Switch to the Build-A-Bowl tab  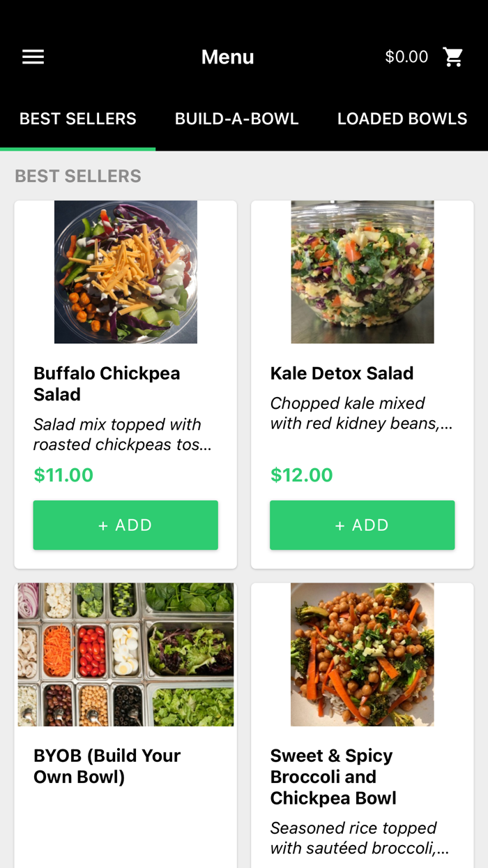236,119
